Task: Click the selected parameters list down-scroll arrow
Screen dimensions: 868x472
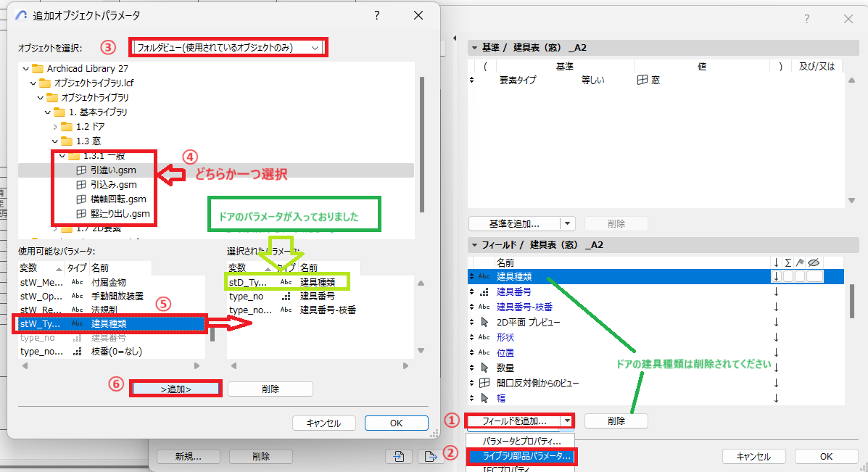Action: pos(421,350)
